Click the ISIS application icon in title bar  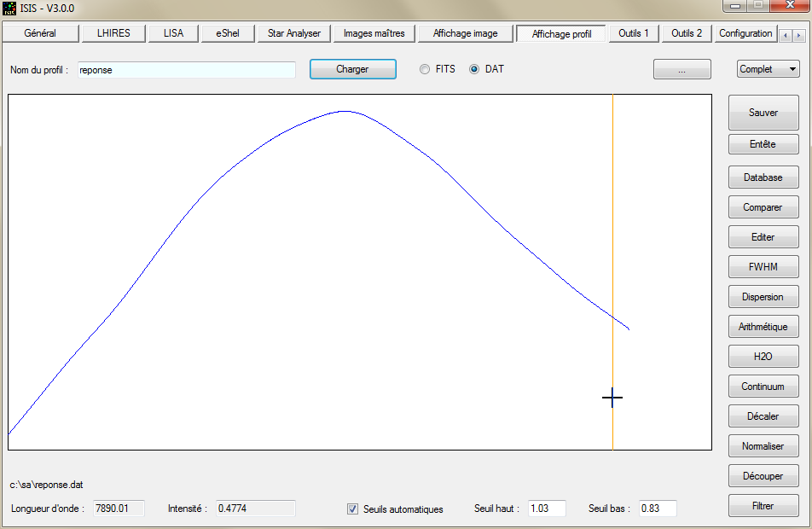point(9,9)
